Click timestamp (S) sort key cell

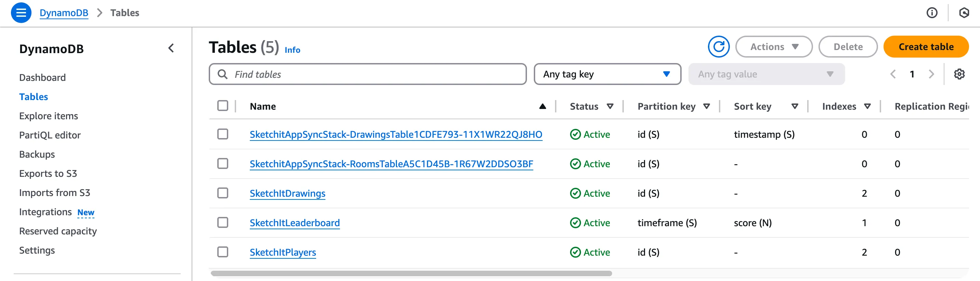pyautogui.click(x=764, y=134)
